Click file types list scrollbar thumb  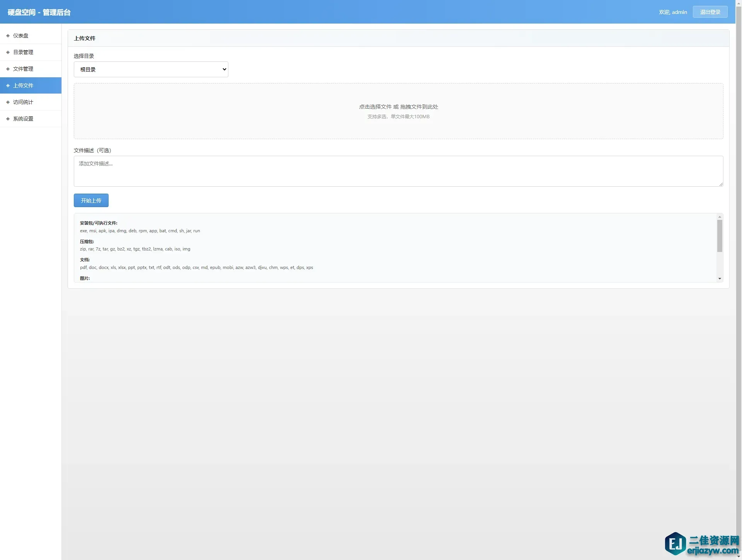click(720, 236)
